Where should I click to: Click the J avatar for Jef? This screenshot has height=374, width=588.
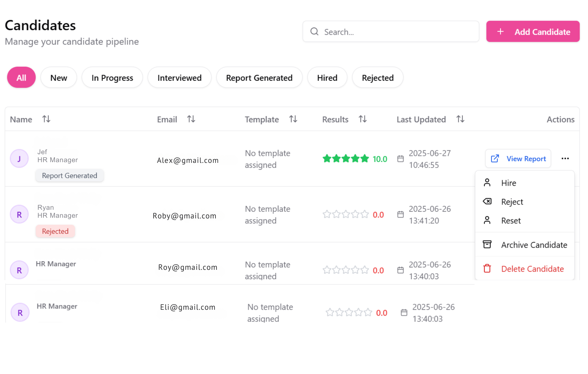click(19, 159)
